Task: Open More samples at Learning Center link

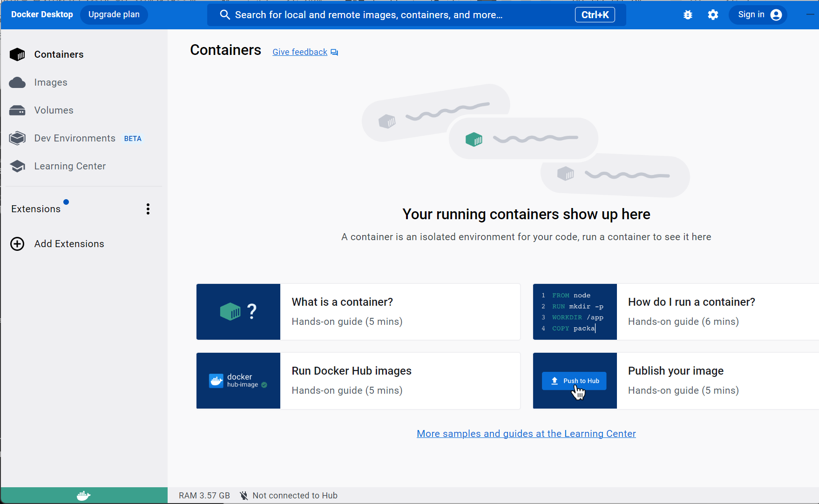Action: [x=526, y=434]
